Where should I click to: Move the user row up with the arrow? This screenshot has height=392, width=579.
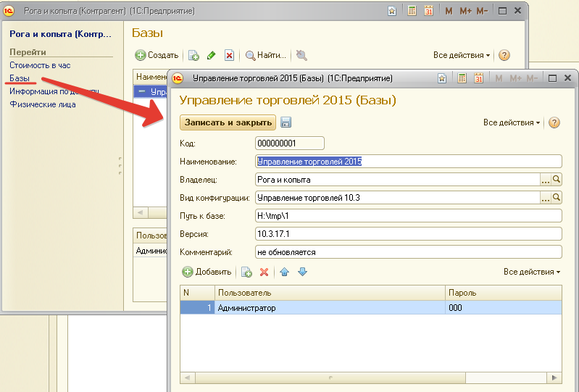click(285, 272)
